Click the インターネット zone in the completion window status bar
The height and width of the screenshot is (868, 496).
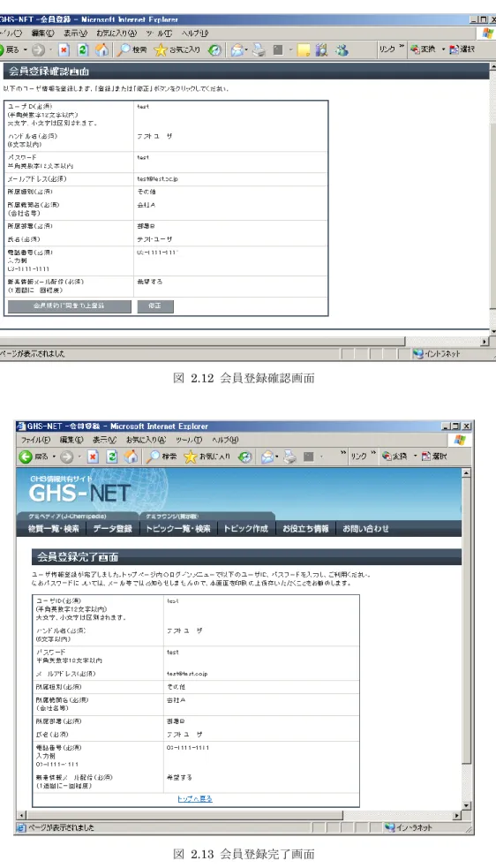click(x=408, y=827)
